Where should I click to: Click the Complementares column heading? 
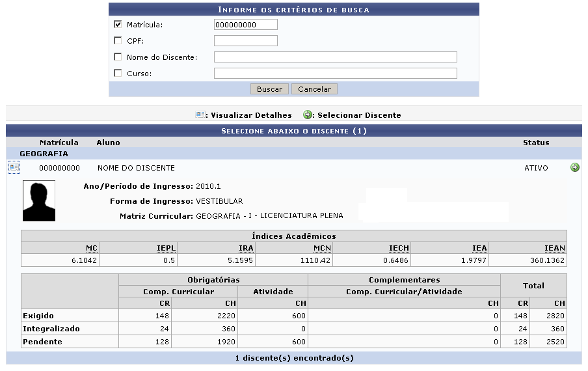point(405,280)
